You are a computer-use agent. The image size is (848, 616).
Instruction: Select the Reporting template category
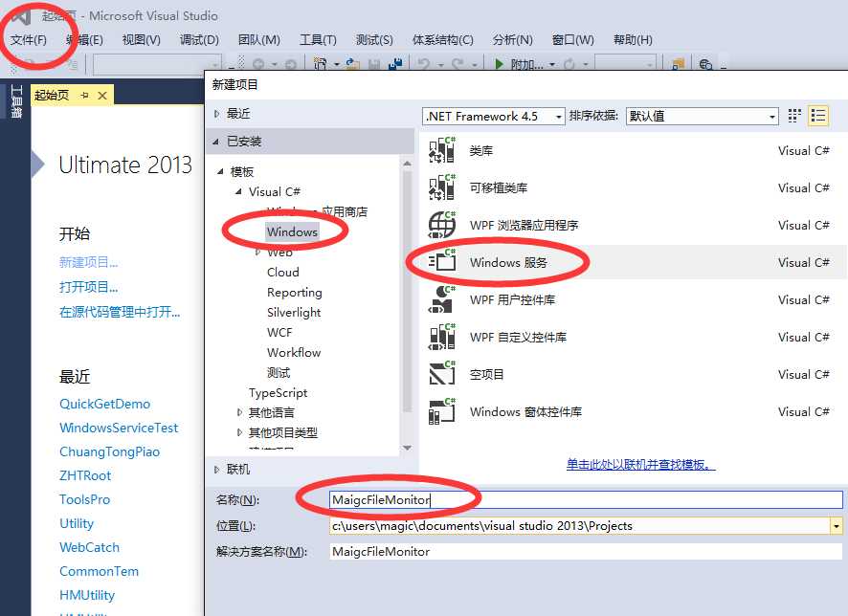click(x=294, y=293)
